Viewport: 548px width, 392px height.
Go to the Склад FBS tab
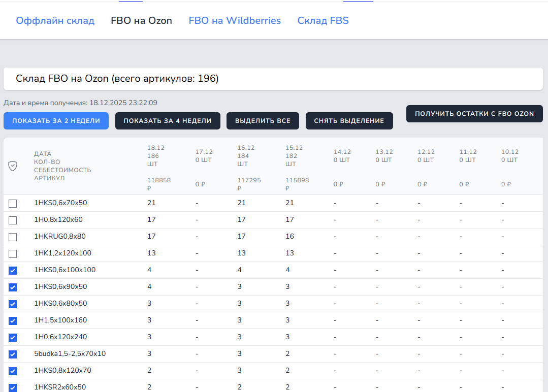click(x=323, y=21)
